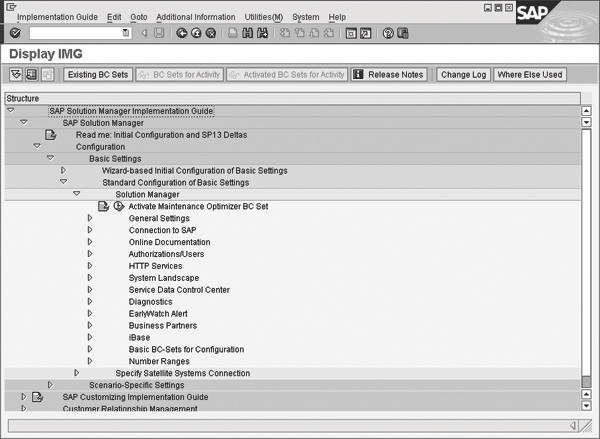Open the Additional Information menu
This screenshot has height=439, width=600.
click(x=196, y=17)
